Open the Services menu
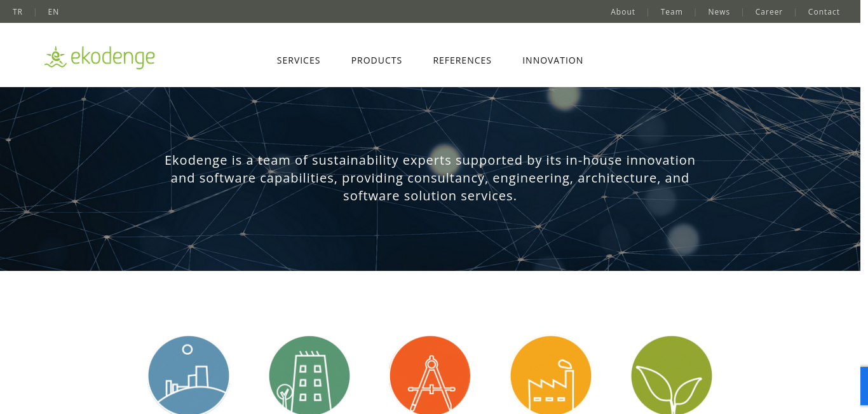This screenshot has height=414, width=868. [x=299, y=60]
